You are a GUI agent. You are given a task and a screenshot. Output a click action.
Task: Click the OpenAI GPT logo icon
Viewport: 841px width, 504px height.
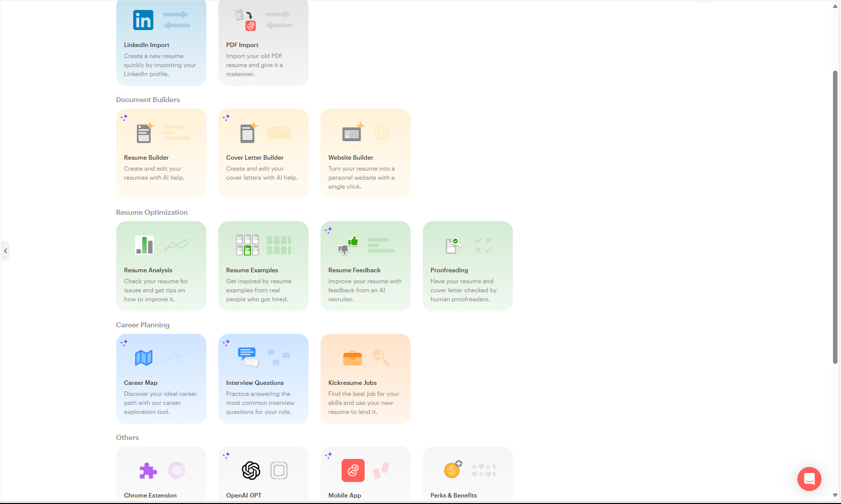click(251, 470)
